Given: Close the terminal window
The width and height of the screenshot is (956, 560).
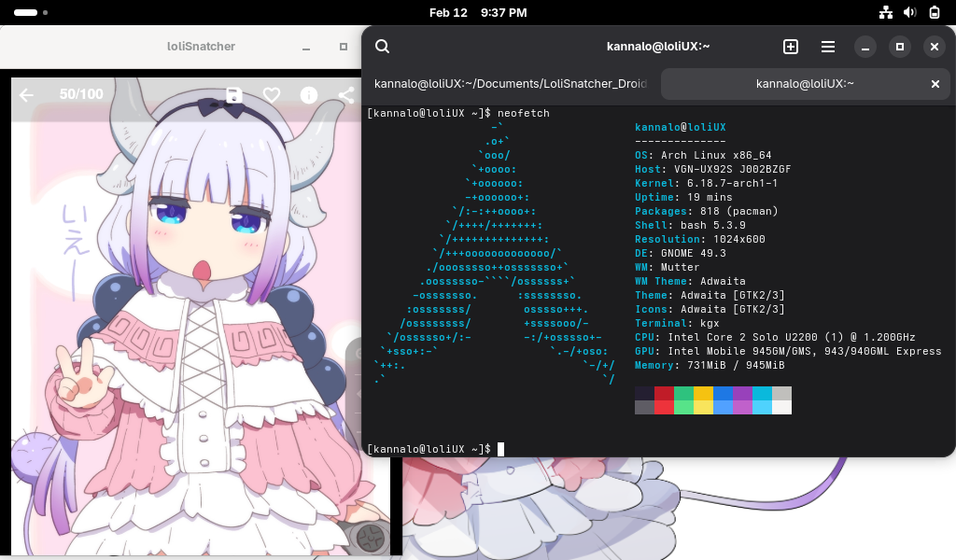Looking at the screenshot, I should [934, 47].
